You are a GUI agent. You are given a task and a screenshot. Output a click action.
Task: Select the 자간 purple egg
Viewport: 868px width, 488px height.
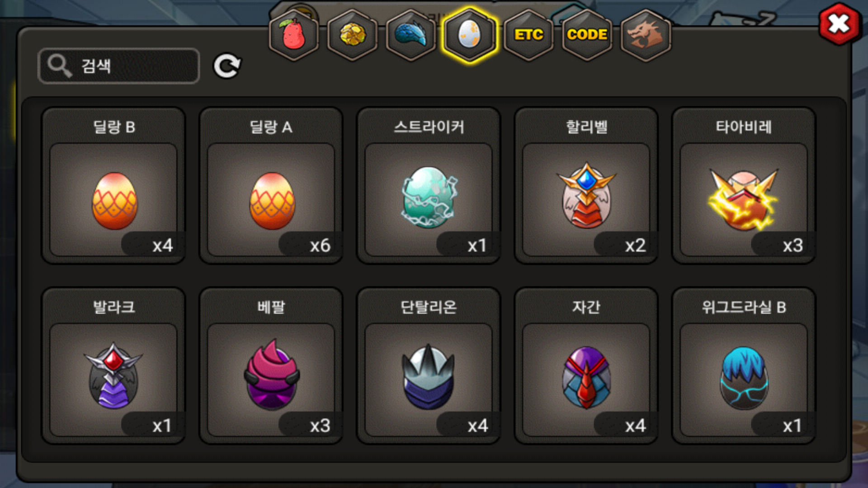pos(586,366)
